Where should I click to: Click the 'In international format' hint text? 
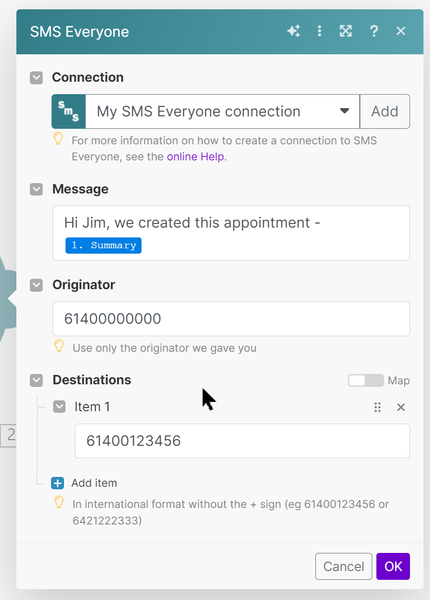click(231, 512)
